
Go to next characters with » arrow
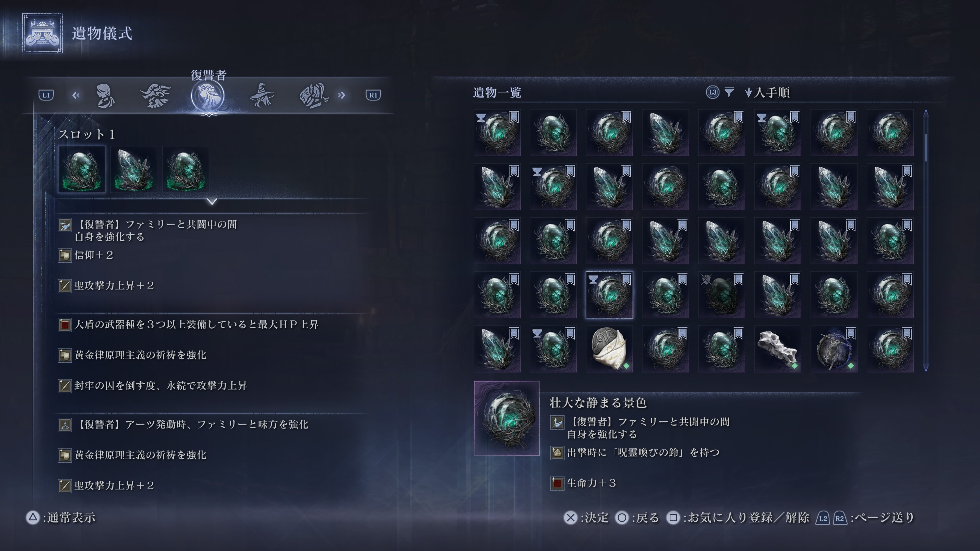click(342, 95)
